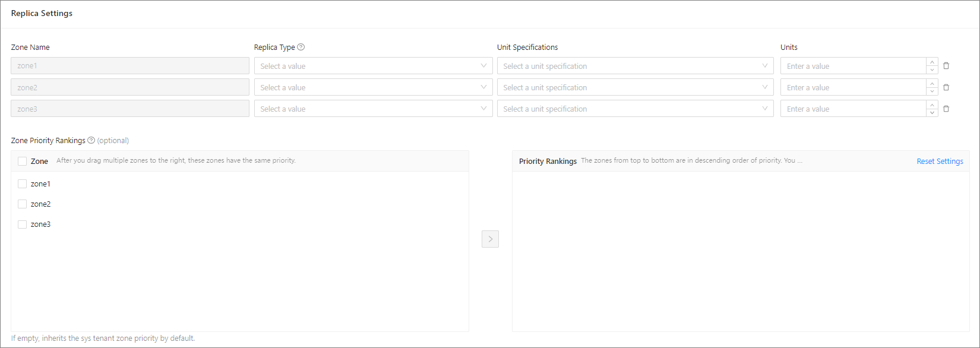Click the move-right arrow transfer button

[490, 239]
